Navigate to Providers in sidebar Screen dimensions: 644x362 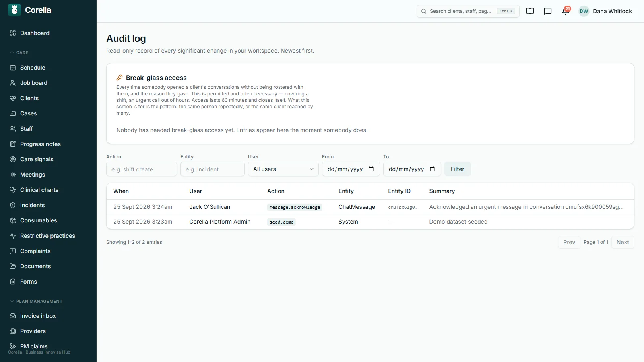(x=33, y=331)
